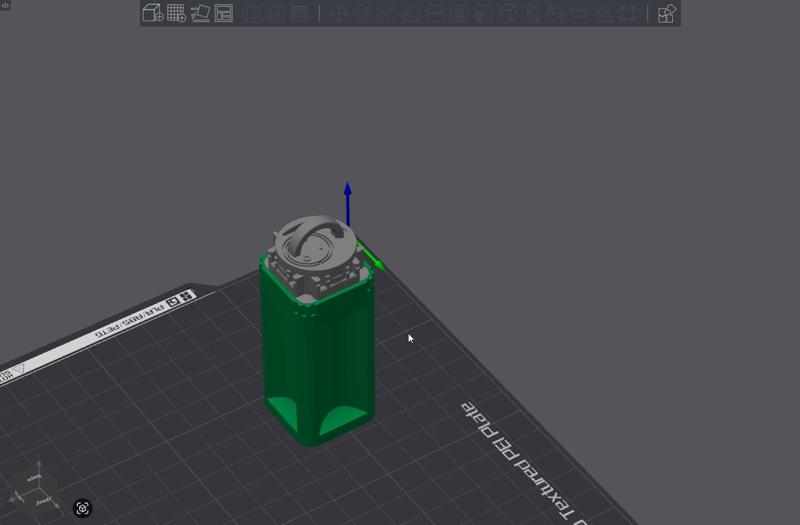
Task: Click the small collapse icon in top-left corner
Action: tap(5, 5)
